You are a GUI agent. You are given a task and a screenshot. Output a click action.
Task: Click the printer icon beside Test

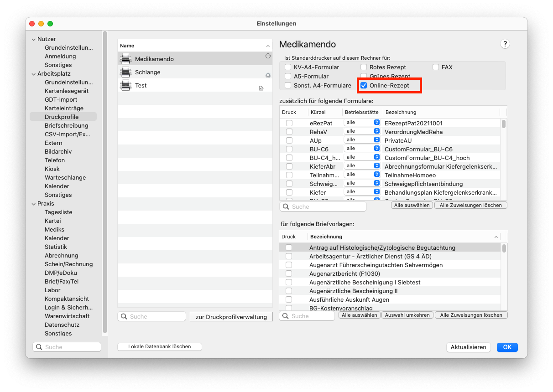point(125,85)
